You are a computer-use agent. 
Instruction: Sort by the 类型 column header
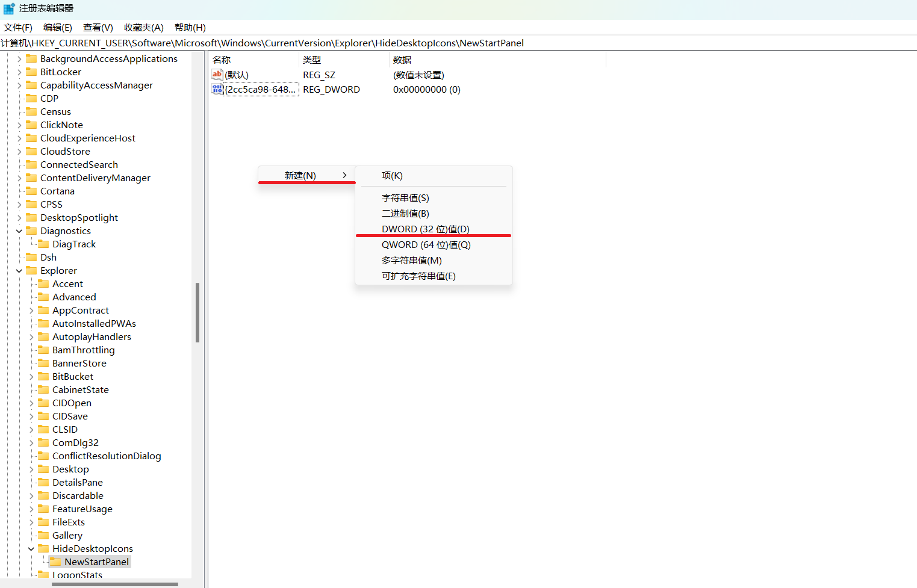344,60
